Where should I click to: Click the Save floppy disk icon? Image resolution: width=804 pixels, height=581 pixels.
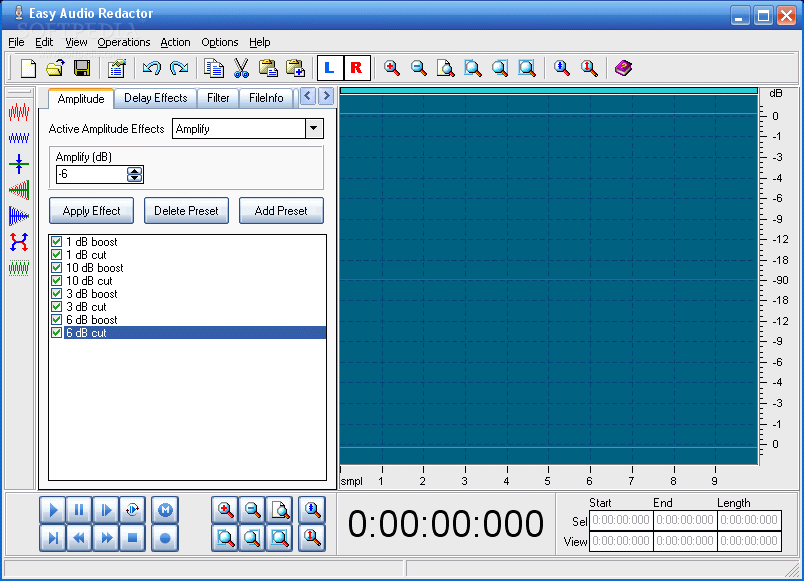82,68
